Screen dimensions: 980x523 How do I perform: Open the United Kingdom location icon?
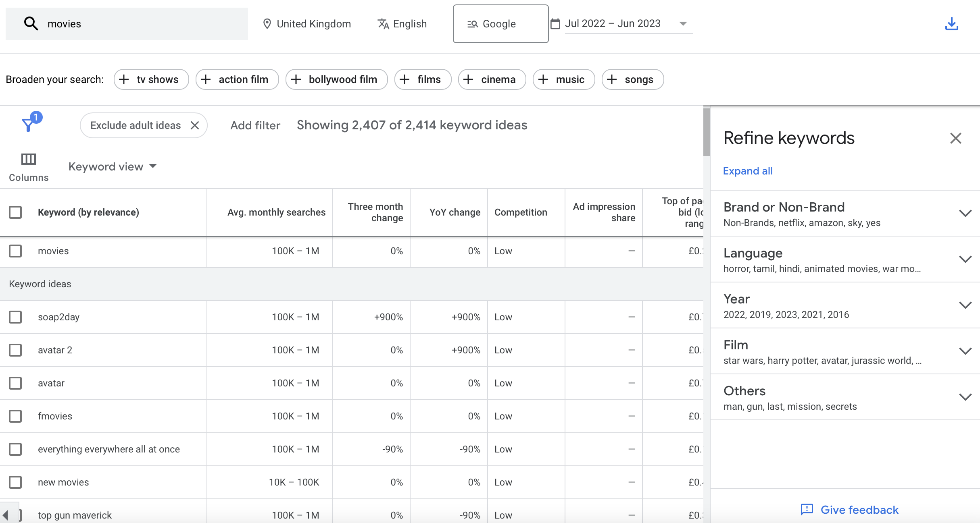pyautogui.click(x=267, y=24)
